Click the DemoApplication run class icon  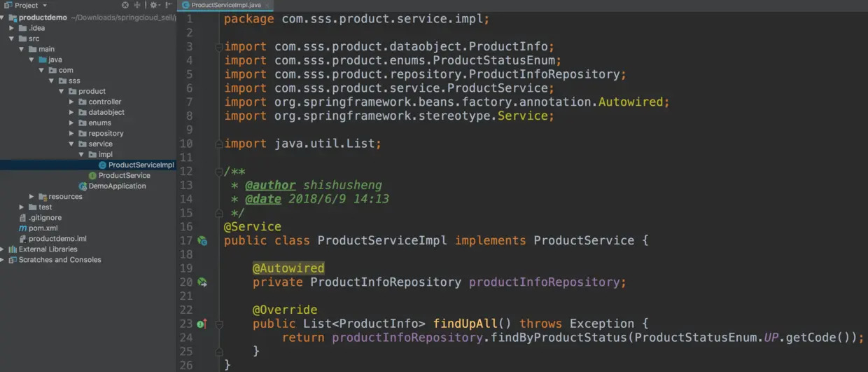tap(83, 186)
